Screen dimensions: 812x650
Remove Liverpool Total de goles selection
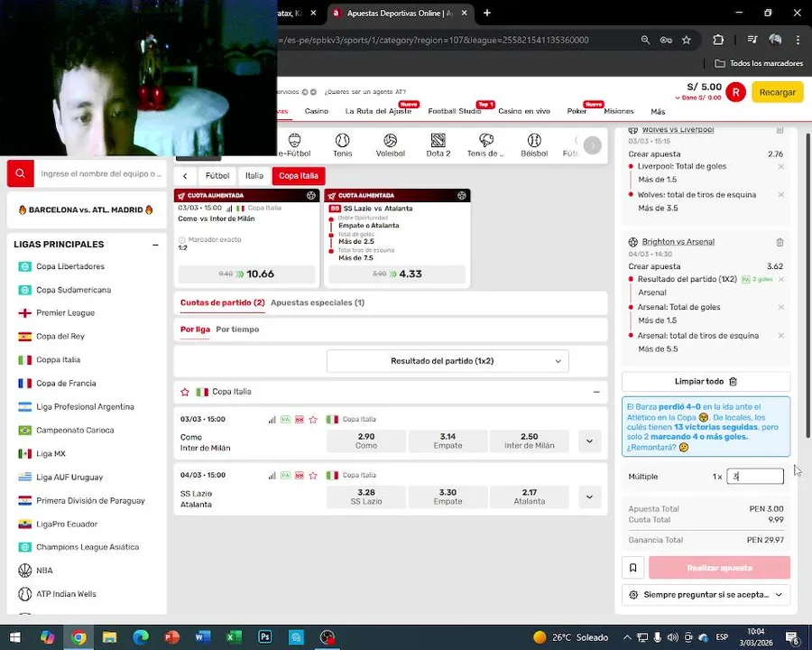tap(781, 167)
